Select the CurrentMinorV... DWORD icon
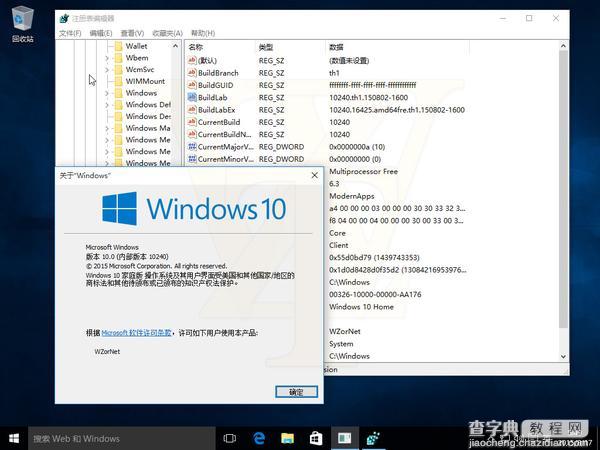Screen dimensions: 600x450 click(x=192, y=158)
